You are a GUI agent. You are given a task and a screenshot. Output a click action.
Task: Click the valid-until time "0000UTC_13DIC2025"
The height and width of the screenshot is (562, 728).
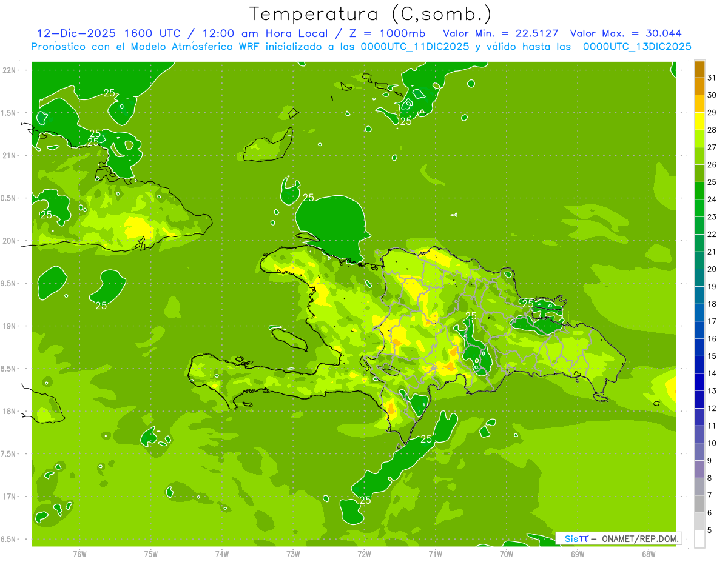tap(638, 47)
